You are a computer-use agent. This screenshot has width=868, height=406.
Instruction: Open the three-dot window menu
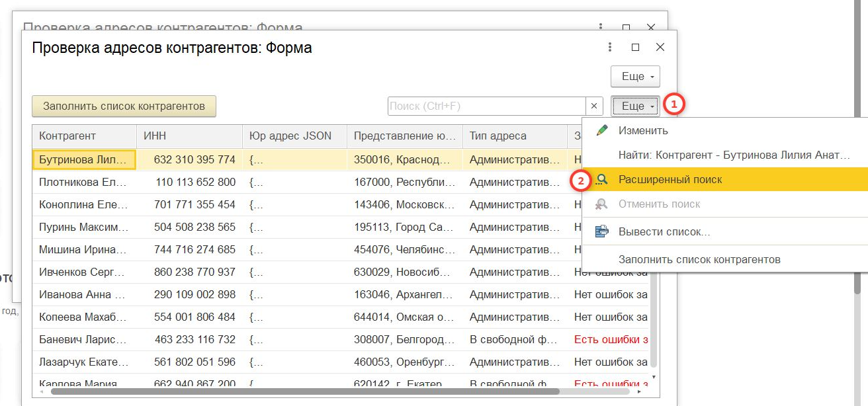[x=610, y=48]
